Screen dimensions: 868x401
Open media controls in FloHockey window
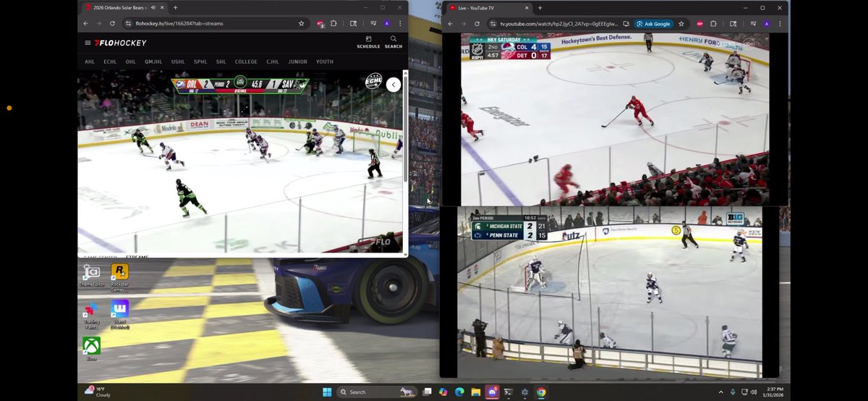click(374, 23)
